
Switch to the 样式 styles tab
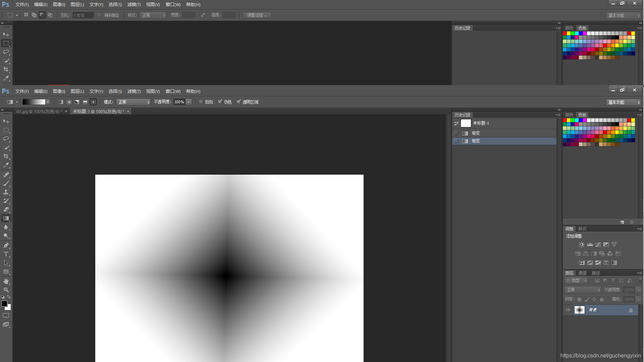click(x=582, y=229)
